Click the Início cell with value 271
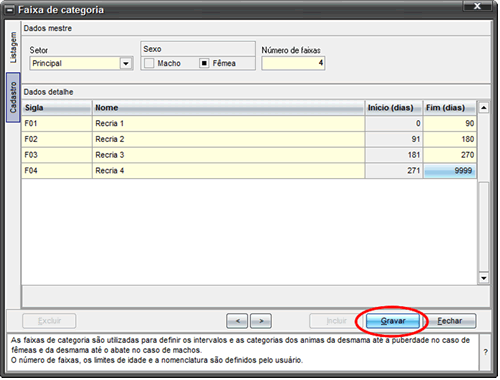 tap(394, 171)
